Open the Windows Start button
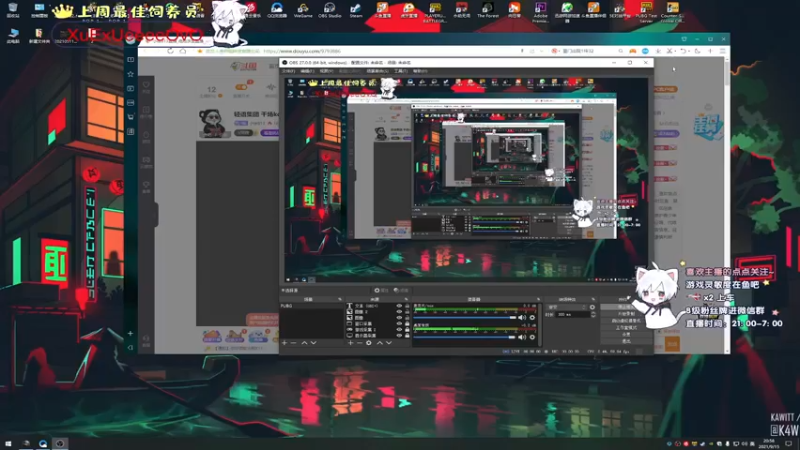Image resolution: width=800 pixels, height=450 pixels. [8, 444]
